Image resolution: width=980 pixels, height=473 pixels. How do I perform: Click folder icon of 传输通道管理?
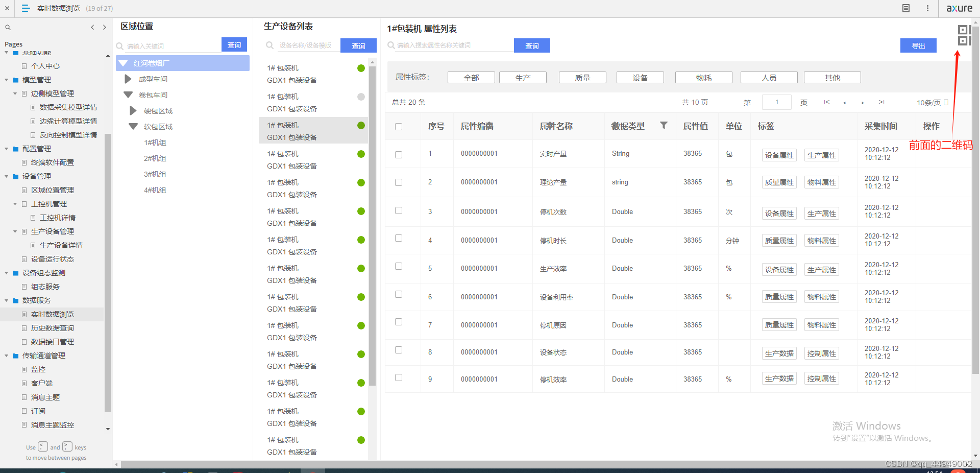16,356
